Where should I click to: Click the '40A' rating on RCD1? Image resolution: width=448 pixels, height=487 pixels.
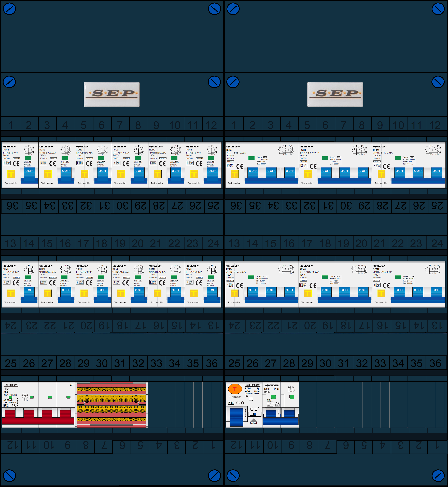pyautogui.click(x=247, y=391)
